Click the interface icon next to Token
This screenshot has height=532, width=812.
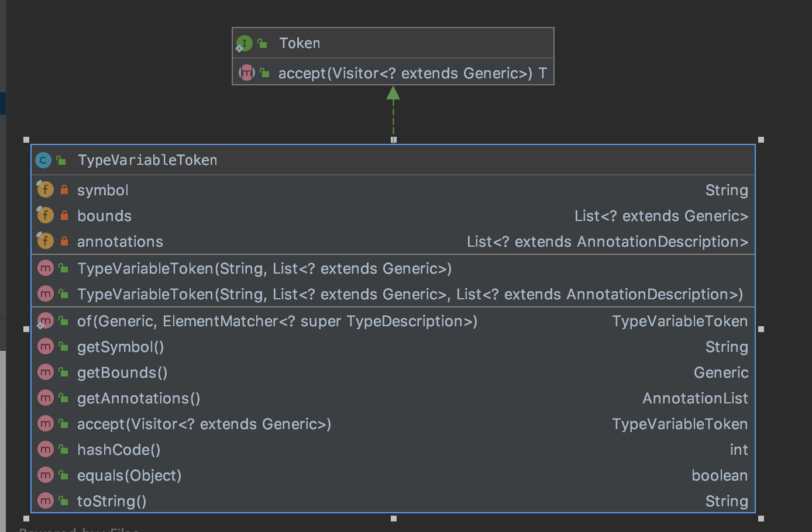point(244,43)
